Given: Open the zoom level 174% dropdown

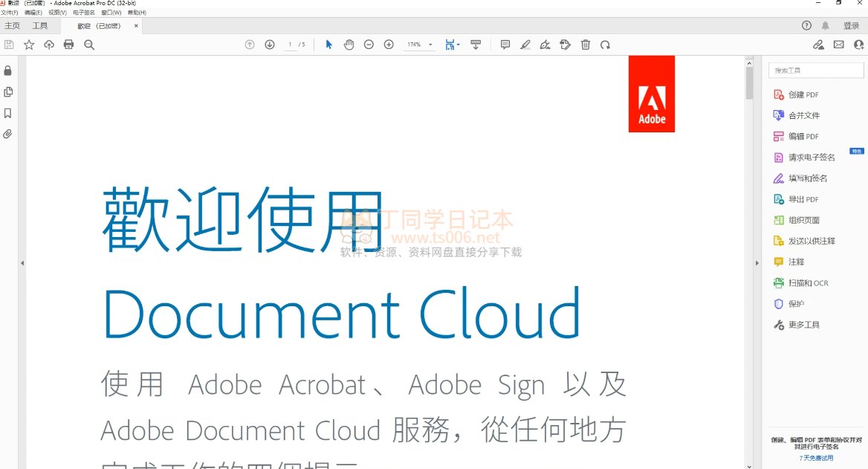Looking at the screenshot, I should coord(430,45).
